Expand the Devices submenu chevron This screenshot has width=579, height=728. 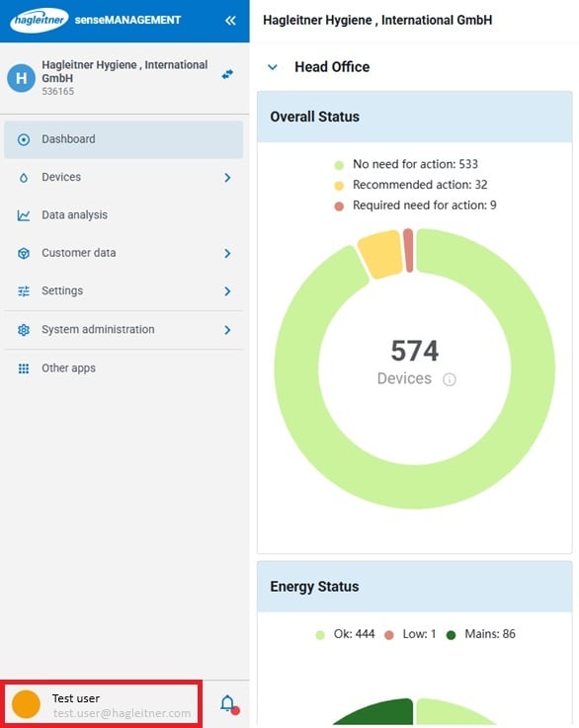click(x=227, y=178)
